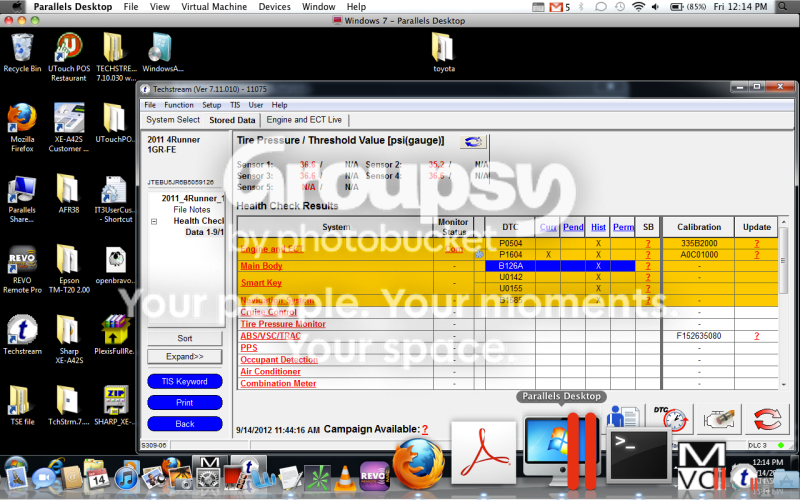This screenshot has width=800, height=500.
Task: Click the Expand>> button
Action: coord(185,357)
